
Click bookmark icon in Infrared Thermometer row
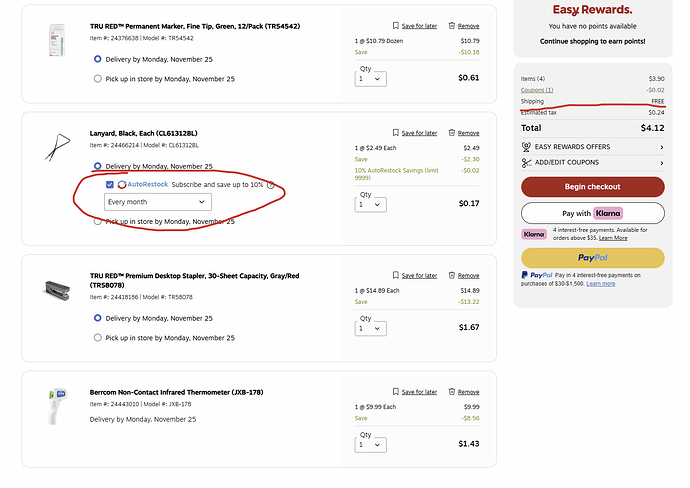point(396,391)
